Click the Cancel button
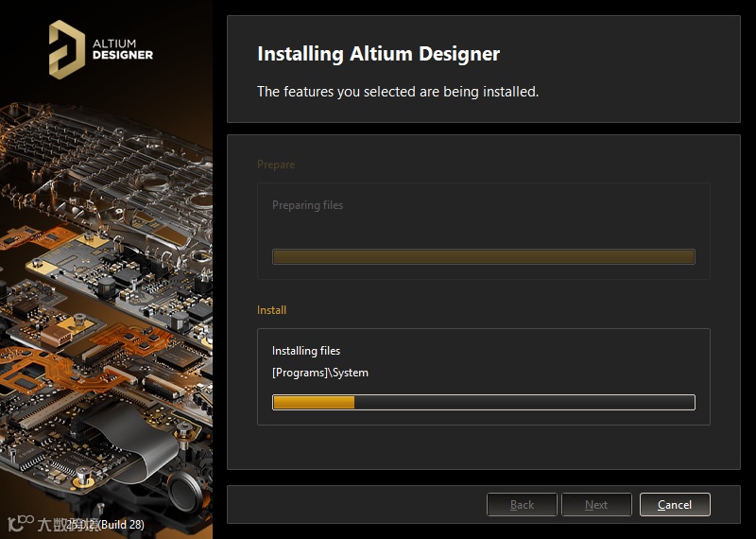This screenshot has width=756, height=539. coord(675,504)
